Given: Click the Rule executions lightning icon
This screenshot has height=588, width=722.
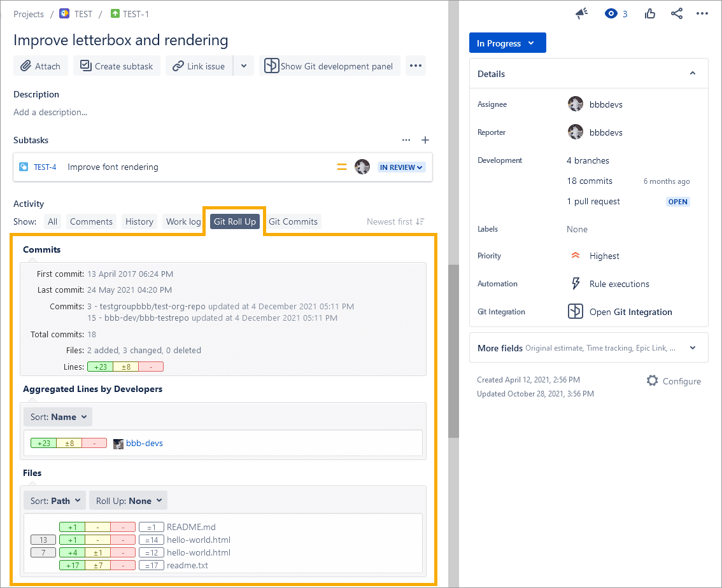Looking at the screenshot, I should click(576, 284).
